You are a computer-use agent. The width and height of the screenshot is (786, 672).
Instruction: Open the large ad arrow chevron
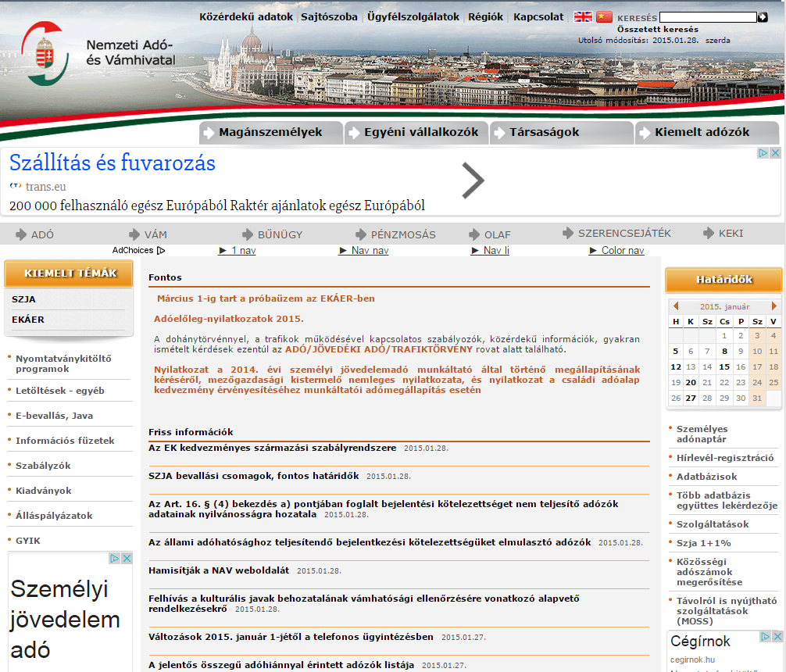coord(473,181)
